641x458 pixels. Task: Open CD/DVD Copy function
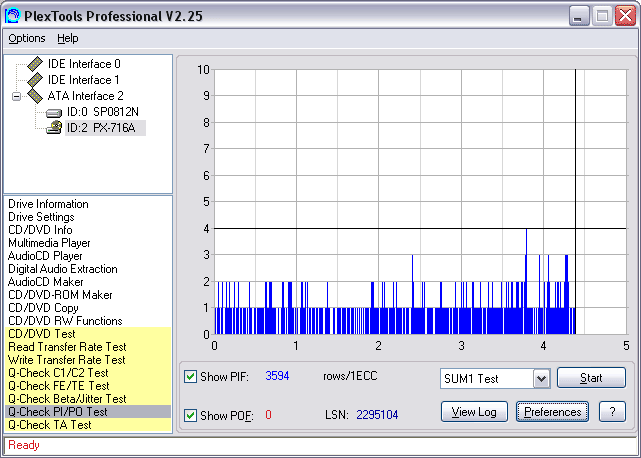point(43,308)
